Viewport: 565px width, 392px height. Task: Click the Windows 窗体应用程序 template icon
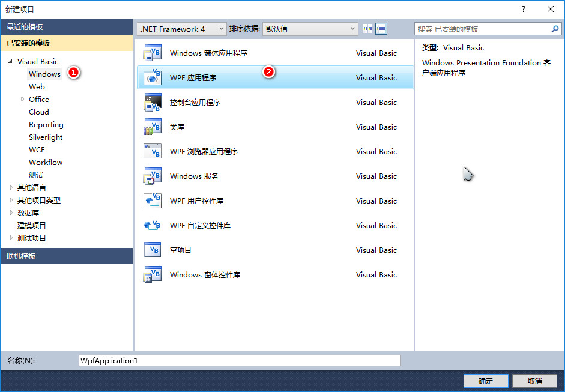pos(152,53)
